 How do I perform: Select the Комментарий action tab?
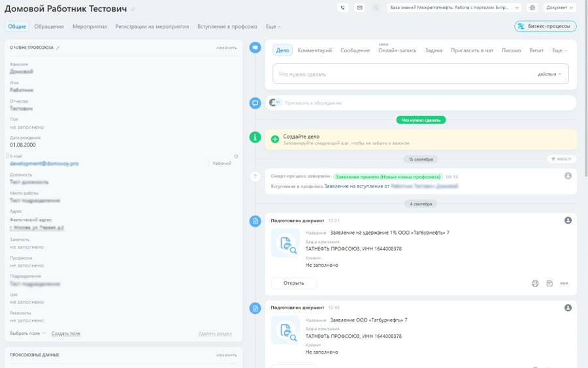coord(315,50)
